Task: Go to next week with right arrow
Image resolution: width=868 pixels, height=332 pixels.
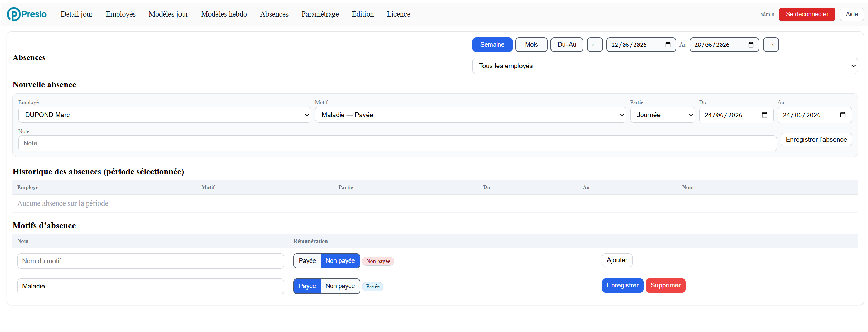Action: 771,45
